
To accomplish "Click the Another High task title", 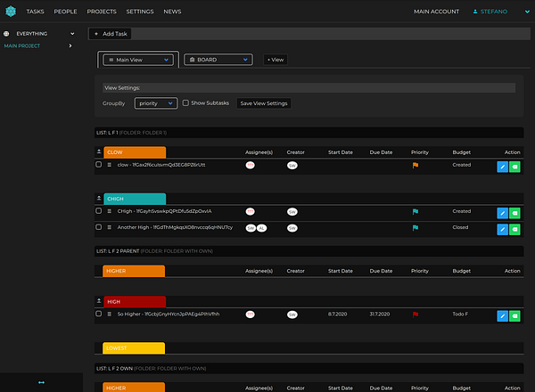I will [175, 227].
